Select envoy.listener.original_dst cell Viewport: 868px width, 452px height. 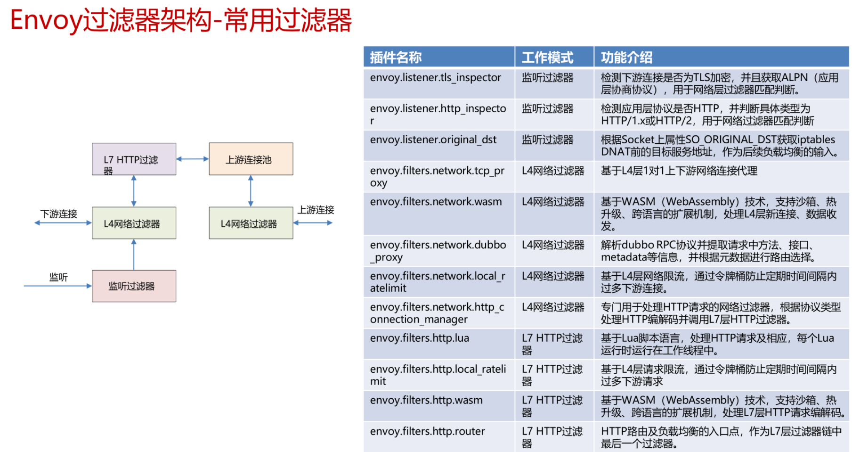(x=439, y=146)
